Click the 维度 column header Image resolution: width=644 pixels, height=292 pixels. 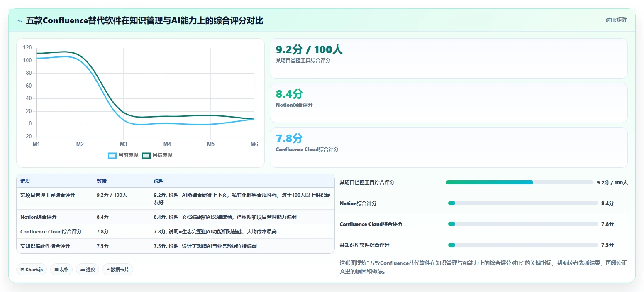(x=25, y=181)
